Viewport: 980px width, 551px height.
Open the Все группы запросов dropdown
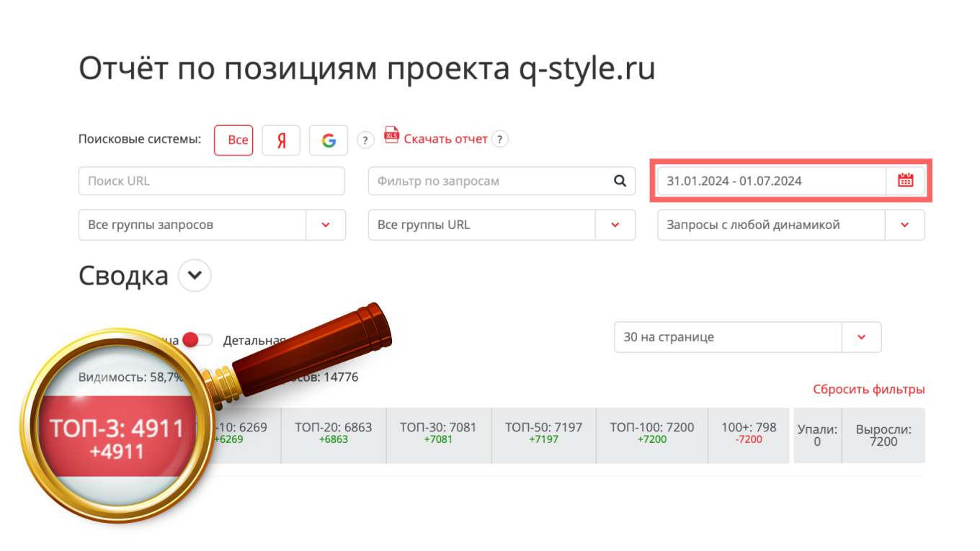[x=326, y=225]
